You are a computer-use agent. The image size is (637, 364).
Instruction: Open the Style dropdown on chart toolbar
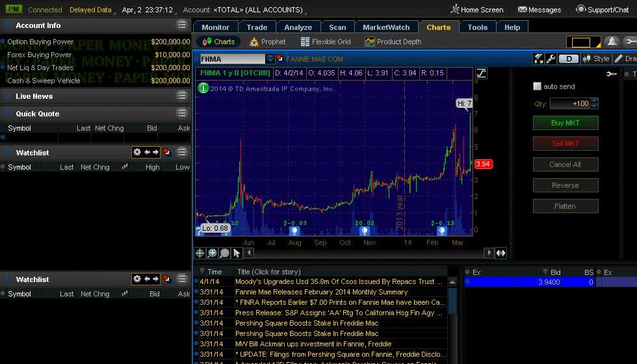tap(595, 59)
